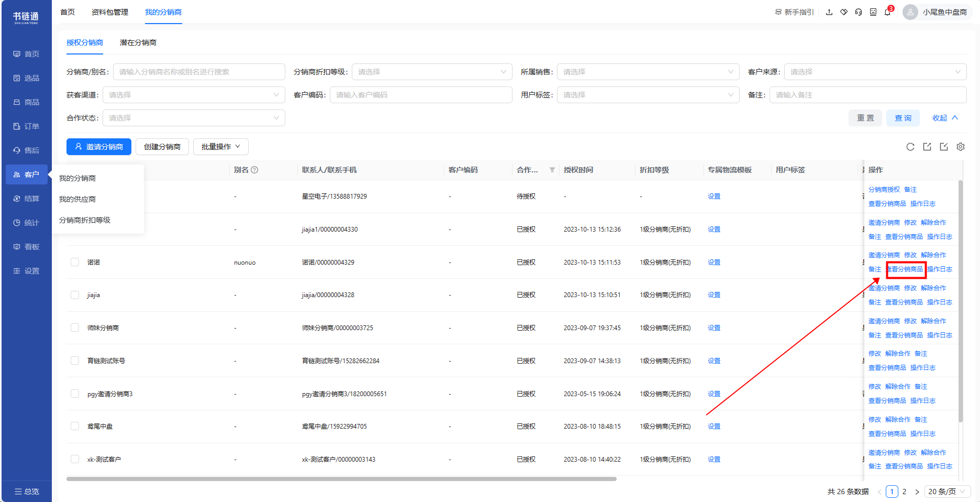Tick the checkbox for jiajia row
The width and height of the screenshot is (980, 502).
pyautogui.click(x=75, y=295)
